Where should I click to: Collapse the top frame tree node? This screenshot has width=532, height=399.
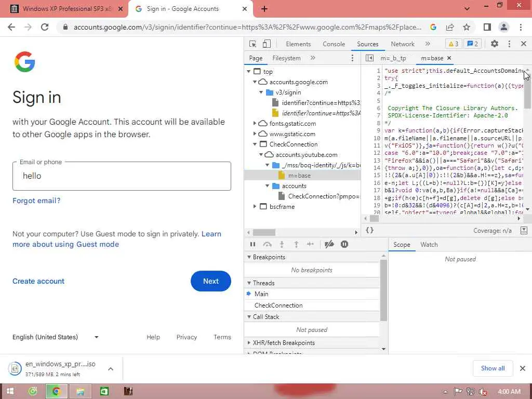click(x=249, y=72)
